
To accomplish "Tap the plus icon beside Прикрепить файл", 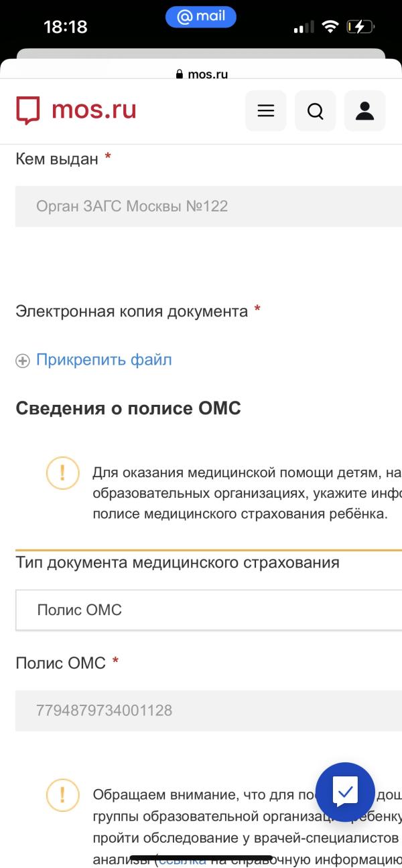I will point(23,361).
